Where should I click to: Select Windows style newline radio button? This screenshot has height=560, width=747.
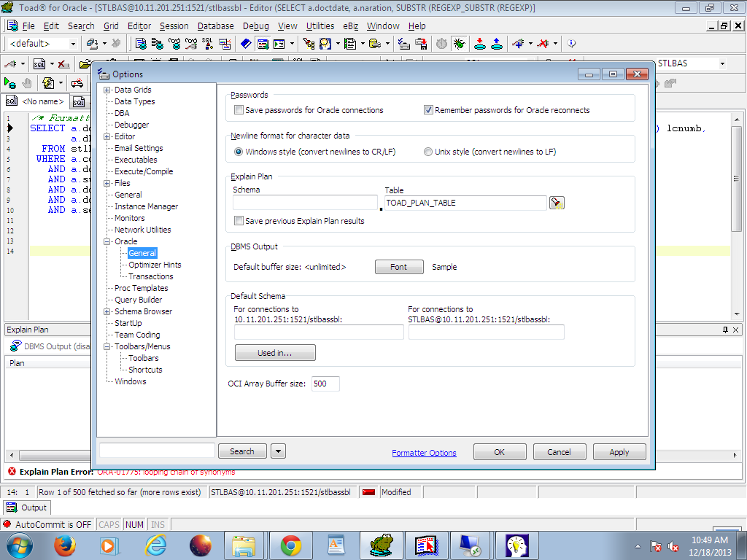[x=239, y=152]
